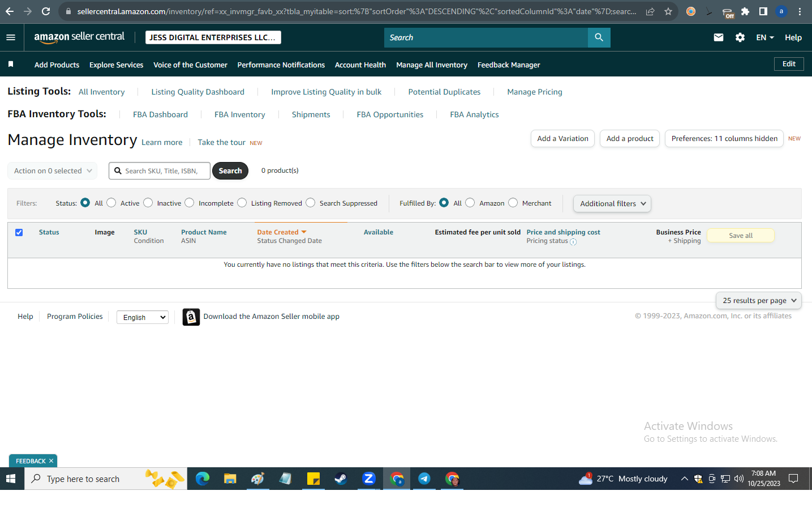The width and height of the screenshot is (812, 512).
Task: Click the top Seller Central search field
Action: 486,37
